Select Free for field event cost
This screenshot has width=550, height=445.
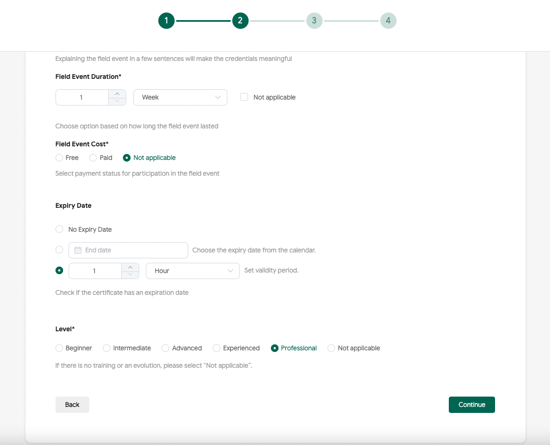pos(59,158)
